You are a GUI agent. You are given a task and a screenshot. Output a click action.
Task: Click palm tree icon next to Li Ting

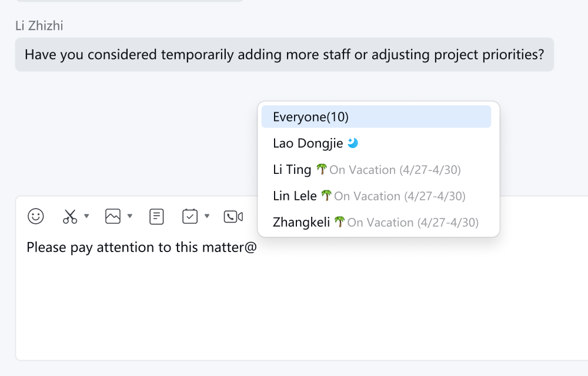tap(321, 169)
